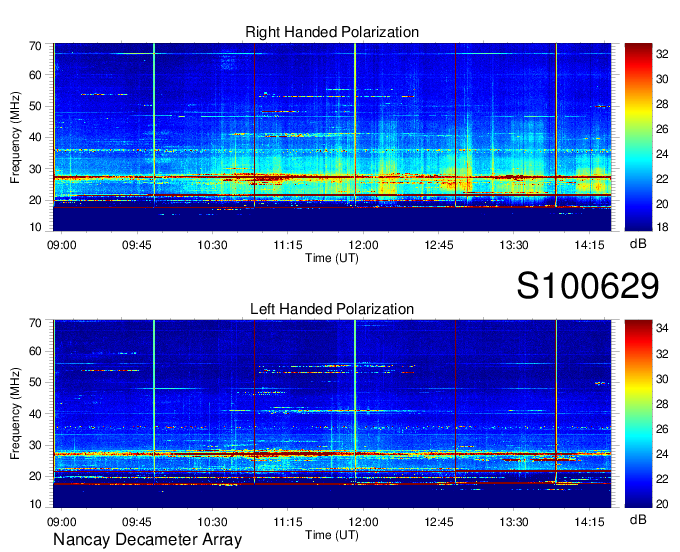The height and width of the screenshot is (552, 680).
Task: Click the '10:30' tick on Right Handed time axis
Action: (212, 245)
